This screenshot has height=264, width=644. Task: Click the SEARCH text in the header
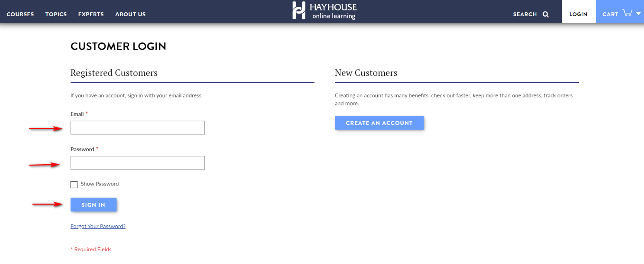click(525, 14)
